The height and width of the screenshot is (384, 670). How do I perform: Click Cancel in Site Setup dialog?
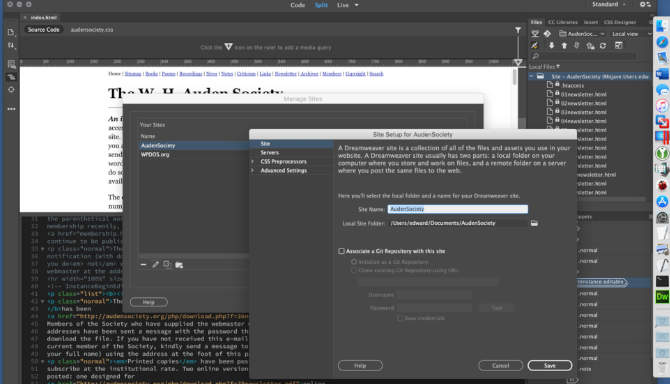pos(500,366)
